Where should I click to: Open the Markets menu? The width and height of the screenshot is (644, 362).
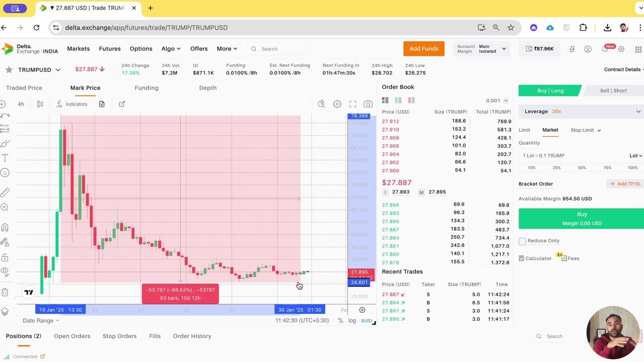[78, 49]
